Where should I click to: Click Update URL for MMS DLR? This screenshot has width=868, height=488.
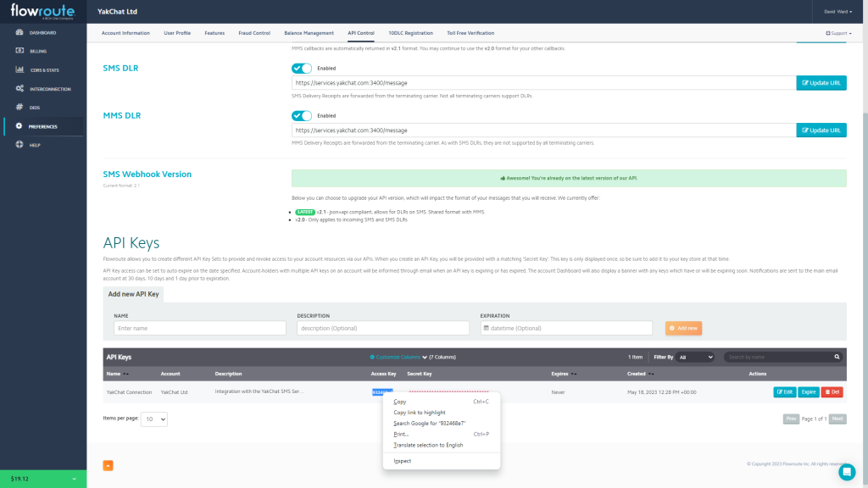[x=821, y=130]
